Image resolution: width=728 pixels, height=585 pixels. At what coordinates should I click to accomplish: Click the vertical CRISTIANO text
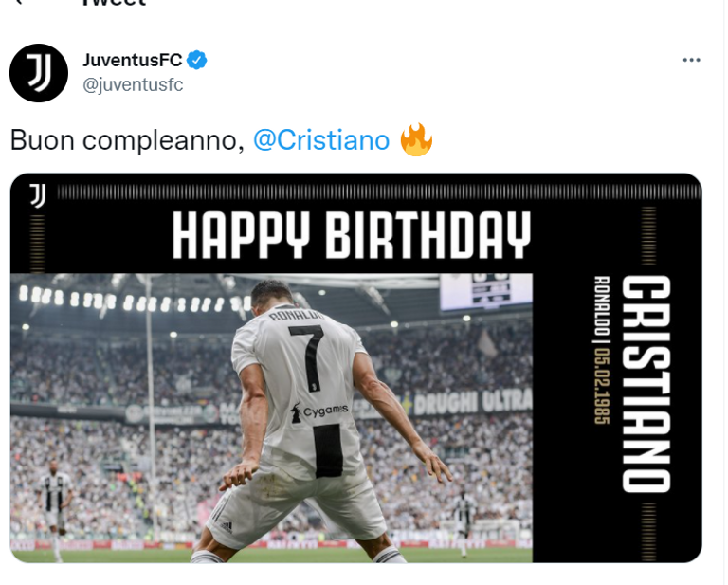646,383
